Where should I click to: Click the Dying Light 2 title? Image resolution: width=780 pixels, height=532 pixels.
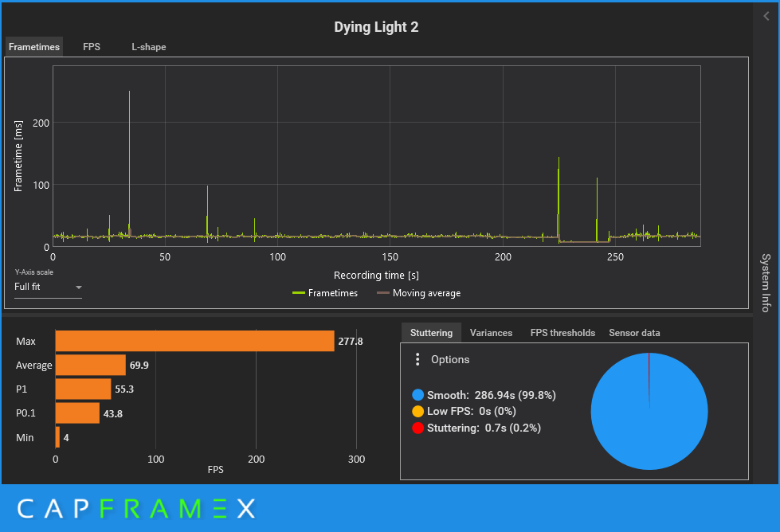point(376,27)
